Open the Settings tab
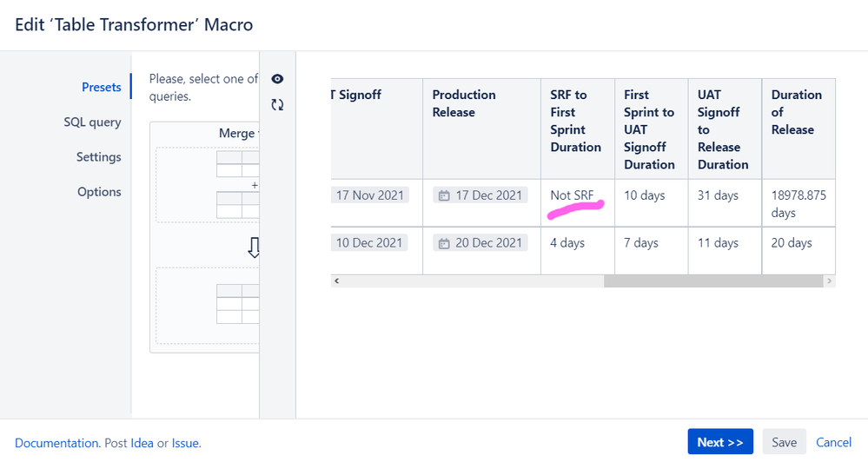Image resolution: width=868 pixels, height=462 pixels. (98, 157)
